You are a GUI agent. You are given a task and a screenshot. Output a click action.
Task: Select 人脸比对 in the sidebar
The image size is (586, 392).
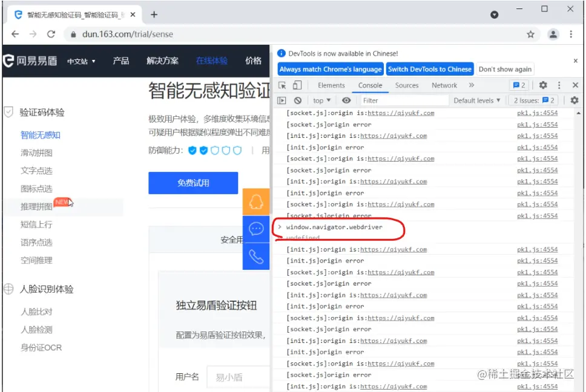(36, 312)
